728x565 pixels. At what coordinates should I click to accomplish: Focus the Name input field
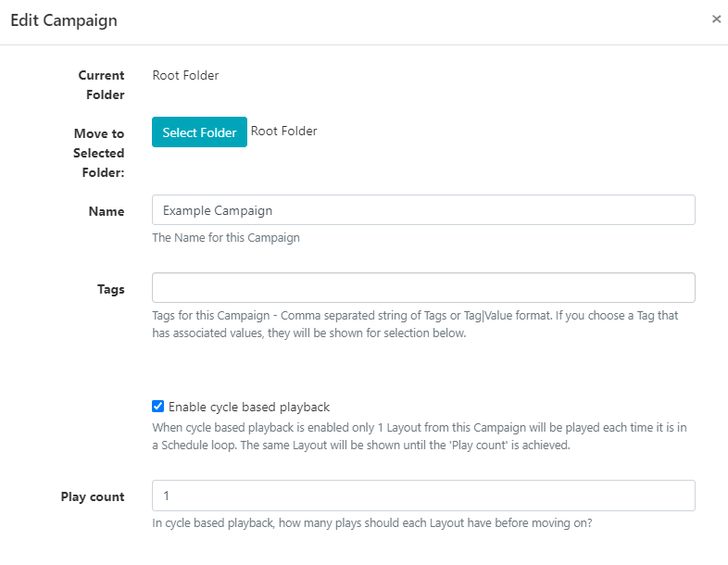pos(423,210)
